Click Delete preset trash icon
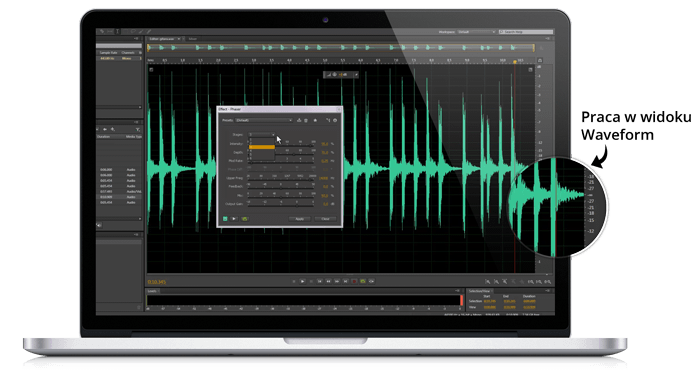695x374 pixels. click(306, 121)
